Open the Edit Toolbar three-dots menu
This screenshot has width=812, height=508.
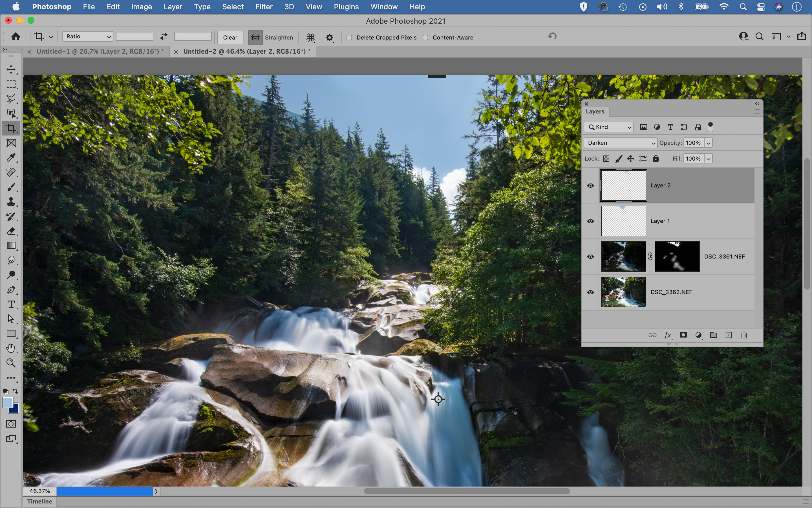[x=11, y=378]
